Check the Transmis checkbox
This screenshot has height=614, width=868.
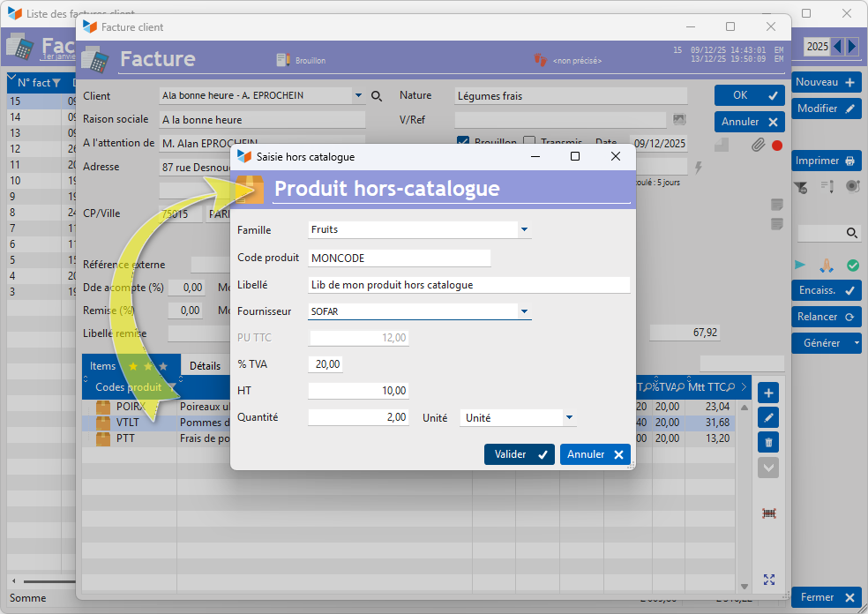tap(529, 143)
